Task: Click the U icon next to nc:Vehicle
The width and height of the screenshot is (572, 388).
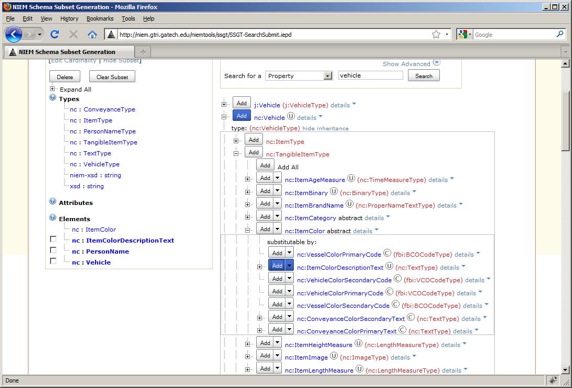Action: [x=291, y=116]
